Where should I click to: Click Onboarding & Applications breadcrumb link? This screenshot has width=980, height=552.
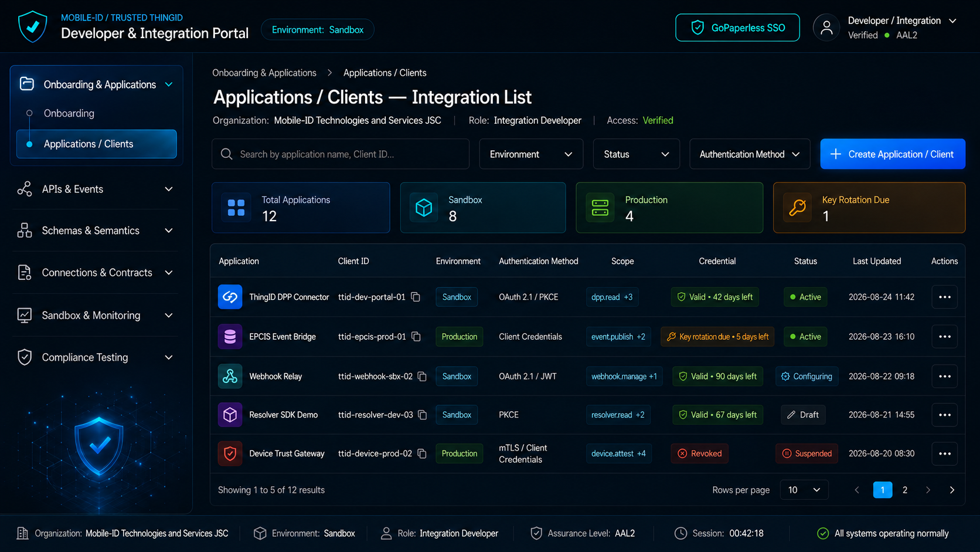point(264,73)
